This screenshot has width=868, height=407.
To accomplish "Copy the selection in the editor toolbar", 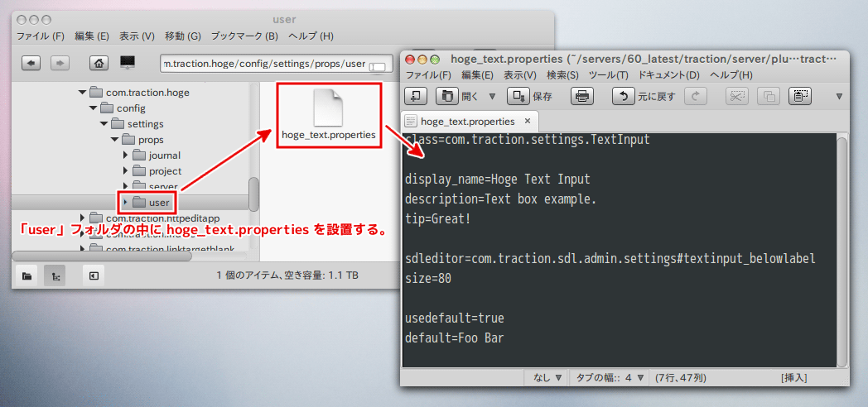I will [769, 96].
